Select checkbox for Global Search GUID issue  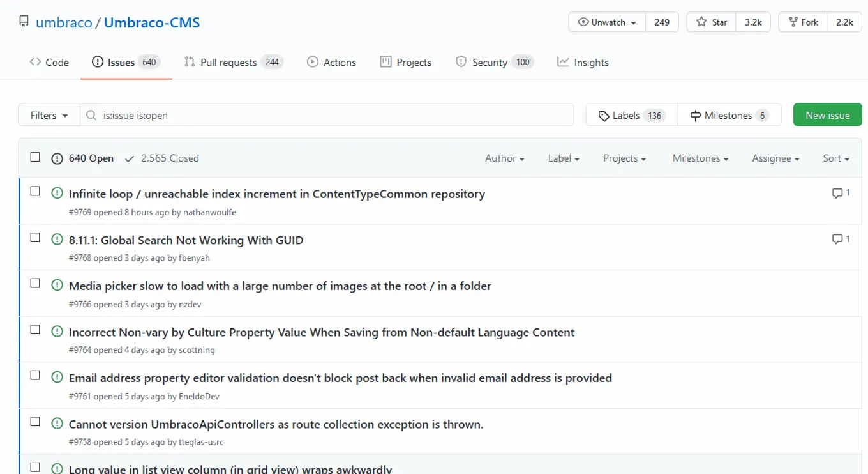[35, 237]
